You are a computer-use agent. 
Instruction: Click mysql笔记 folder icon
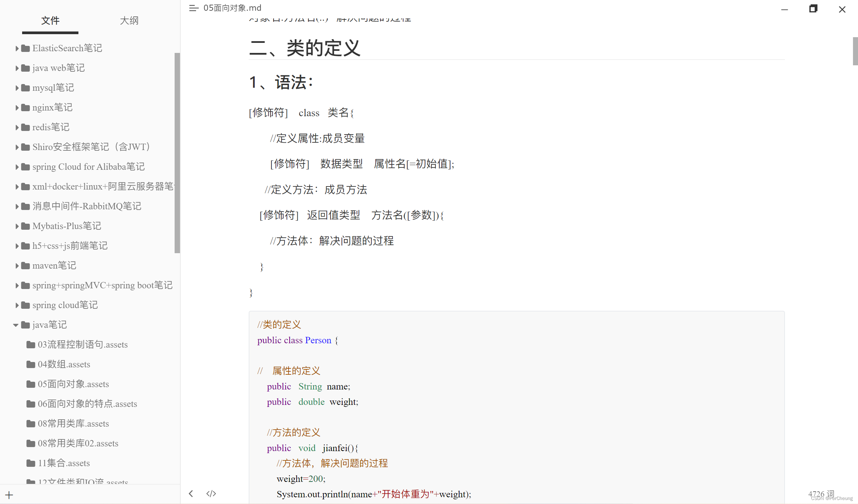click(25, 88)
